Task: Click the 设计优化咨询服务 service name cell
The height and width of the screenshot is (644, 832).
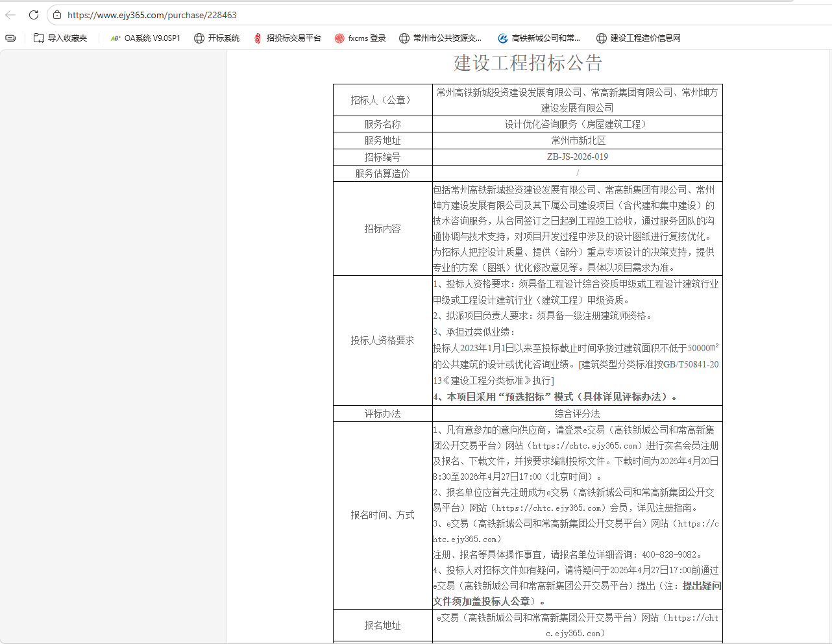Action: (x=577, y=124)
